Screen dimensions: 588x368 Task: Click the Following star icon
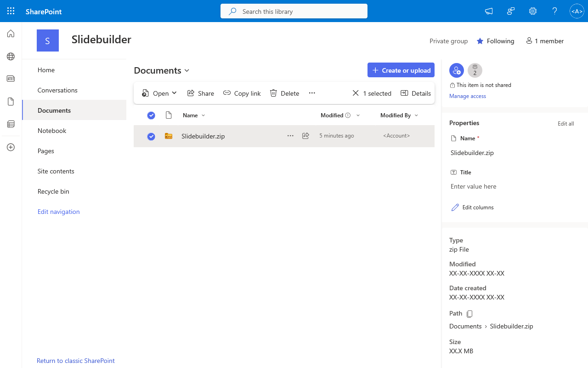pos(480,41)
